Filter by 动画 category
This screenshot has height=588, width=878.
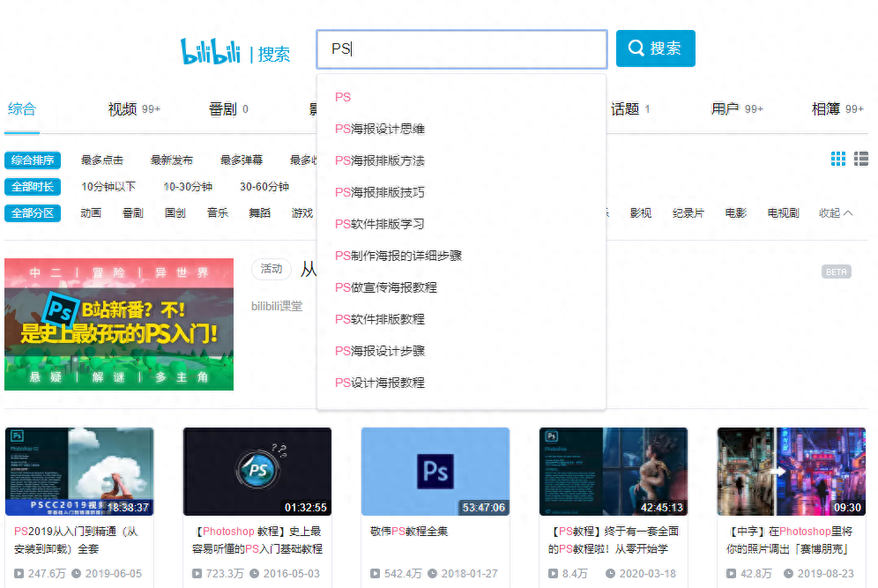point(91,212)
